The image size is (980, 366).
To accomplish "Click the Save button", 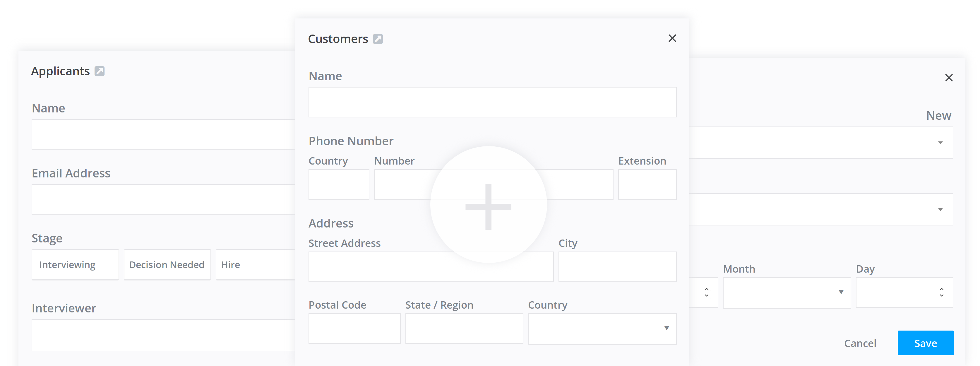I will point(925,343).
